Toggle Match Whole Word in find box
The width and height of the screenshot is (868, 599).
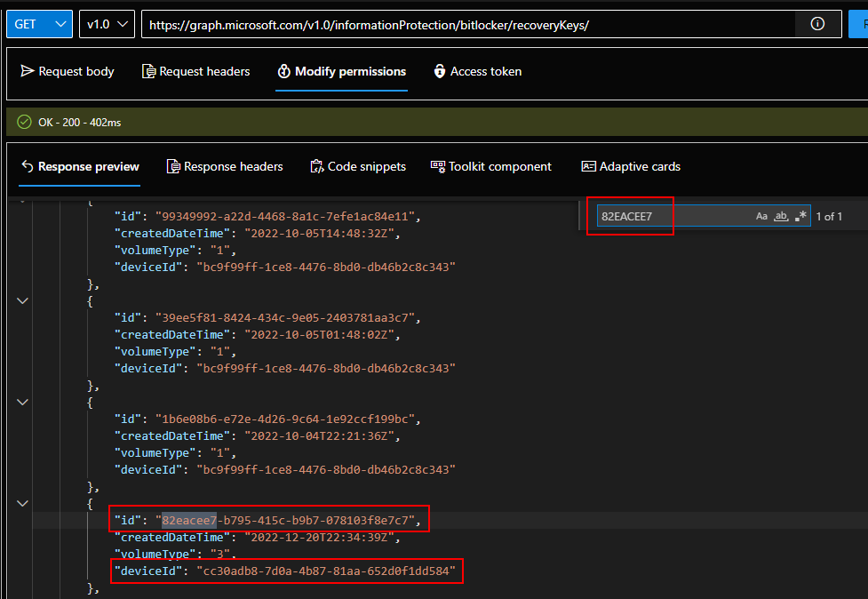pyautogui.click(x=781, y=216)
